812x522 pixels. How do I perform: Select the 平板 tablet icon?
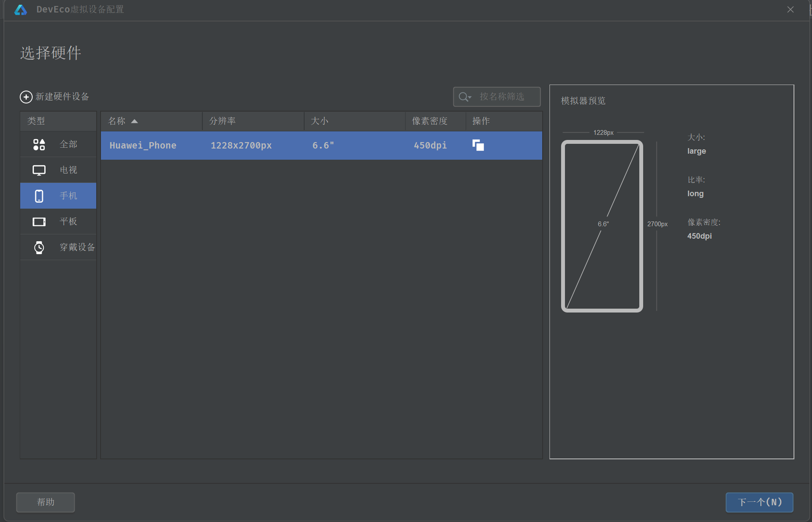tap(39, 222)
